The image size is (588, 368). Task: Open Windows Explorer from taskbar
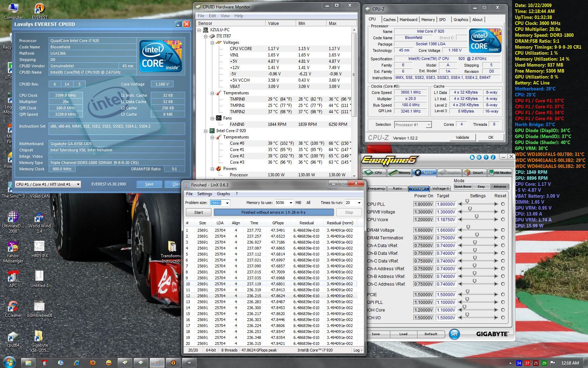tap(28, 362)
